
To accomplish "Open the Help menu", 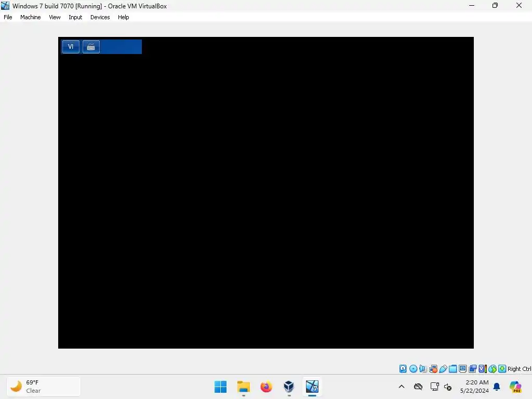I will tap(124, 17).
